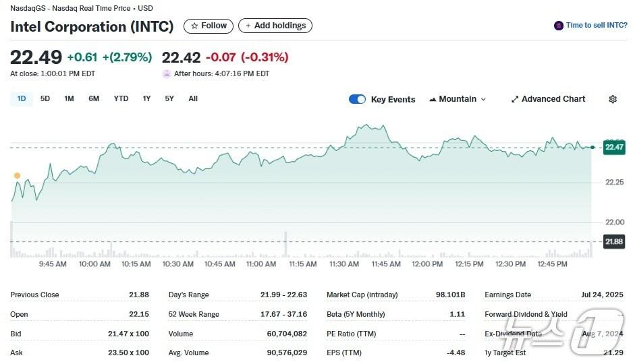Click the Advanced Chart expand icon
The height and width of the screenshot is (364, 633).
(x=515, y=99)
